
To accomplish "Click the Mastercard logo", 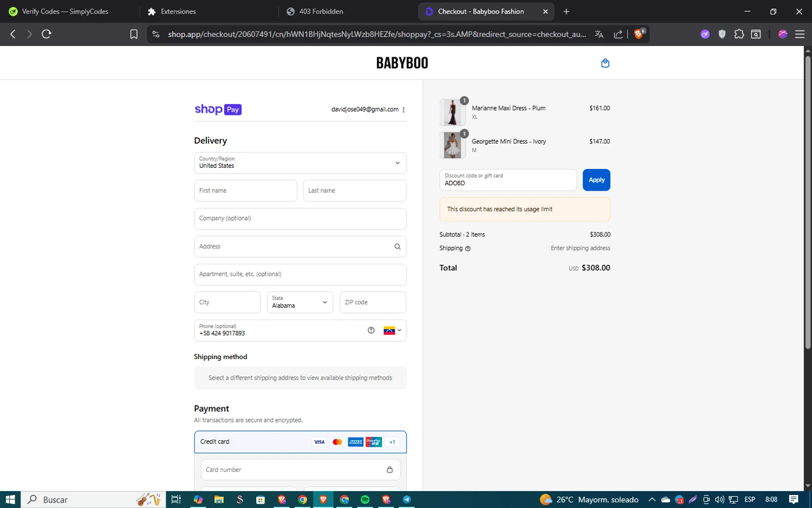I will point(337,442).
